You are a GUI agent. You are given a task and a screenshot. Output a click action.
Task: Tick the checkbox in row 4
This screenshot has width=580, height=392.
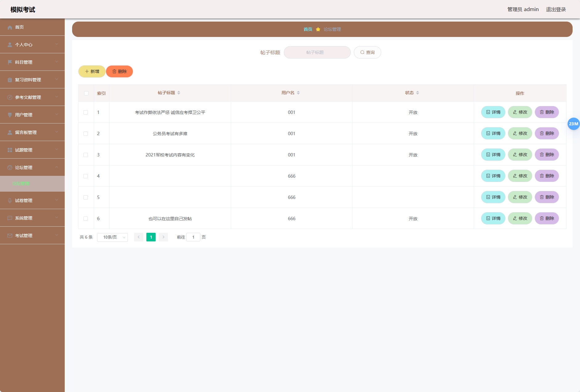(86, 176)
